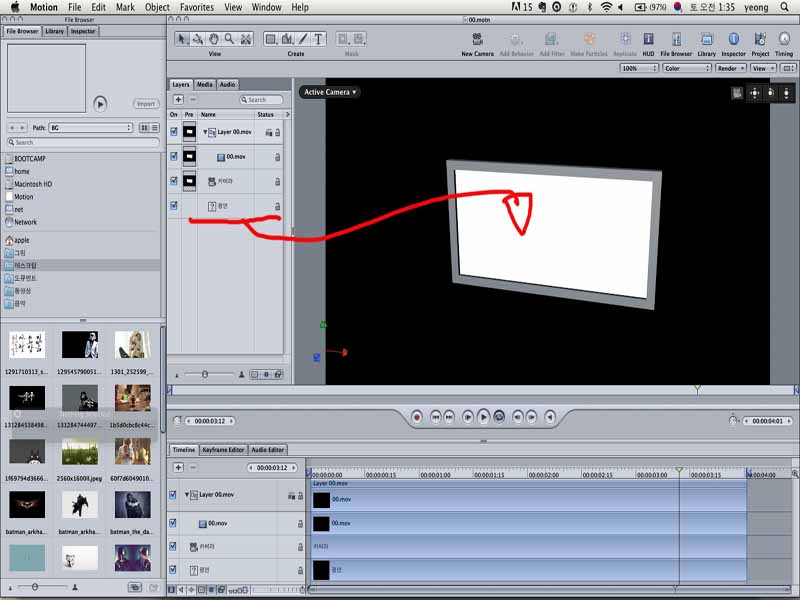Viewport: 800px width, 600px height.
Task: Lock Layer 00.mov group in the Timeline
Action: pos(301,495)
